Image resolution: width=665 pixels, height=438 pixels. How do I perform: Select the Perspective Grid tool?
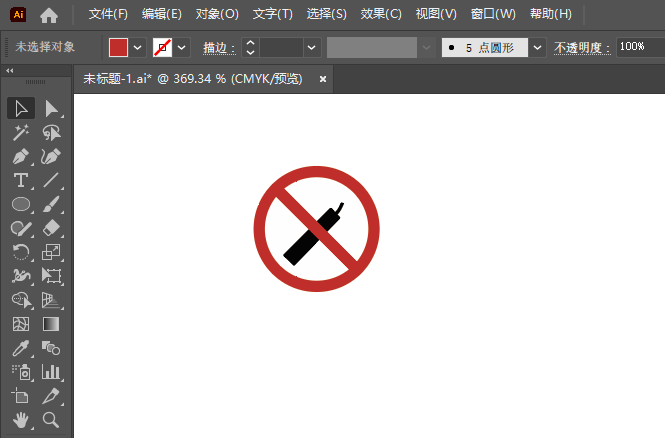pos(51,300)
